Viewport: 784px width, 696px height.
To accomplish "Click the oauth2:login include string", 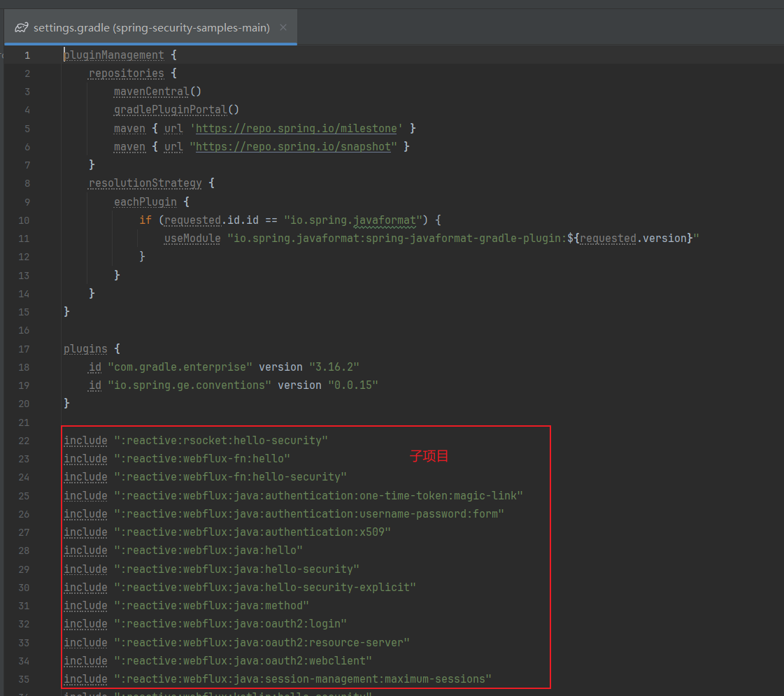I will click(x=231, y=624).
